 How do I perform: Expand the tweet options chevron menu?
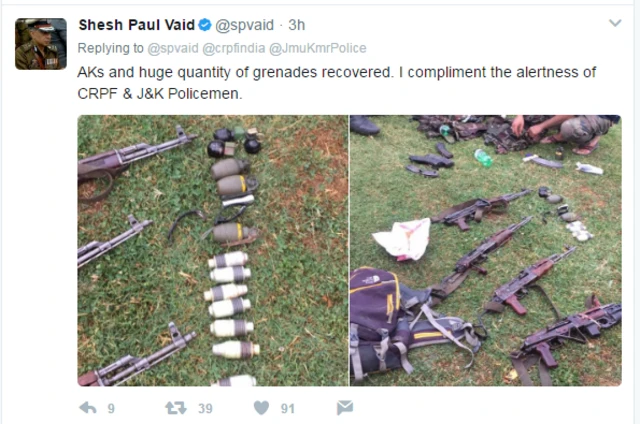coord(615,23)
